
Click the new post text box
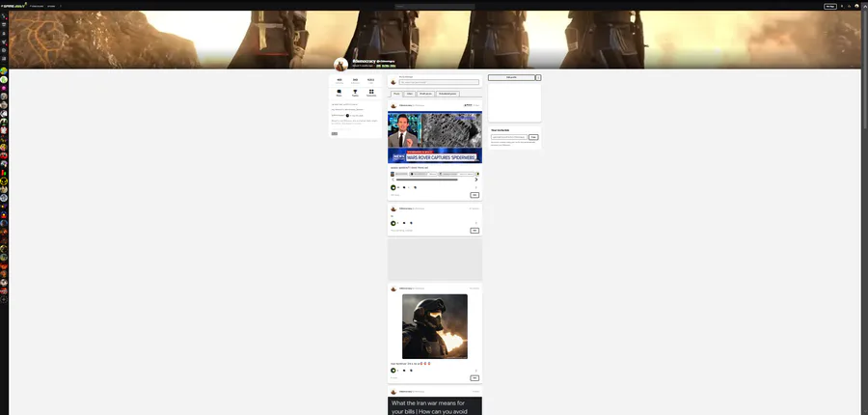[x=439, y=82]
